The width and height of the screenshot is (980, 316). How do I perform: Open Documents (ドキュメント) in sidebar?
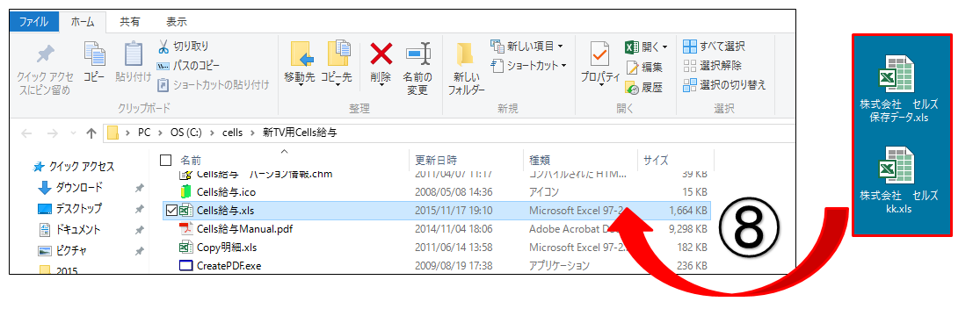[x=78, y=229]
